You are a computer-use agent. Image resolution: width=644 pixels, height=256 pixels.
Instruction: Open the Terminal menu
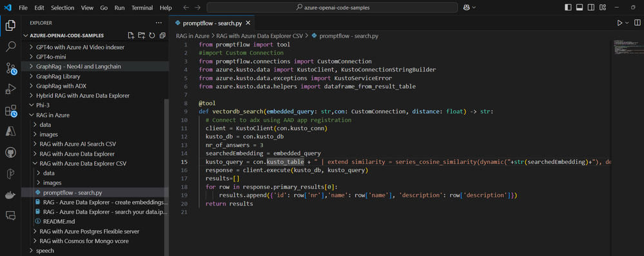click(x=141, y=8)
